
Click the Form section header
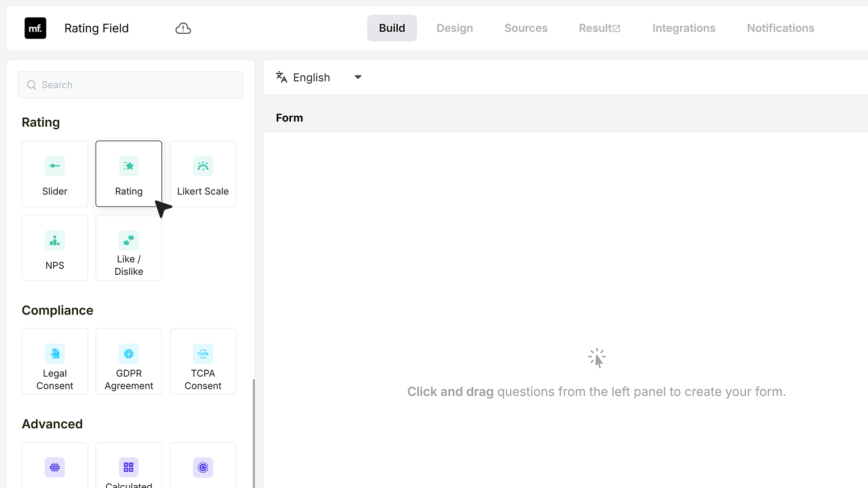point(289,118)
